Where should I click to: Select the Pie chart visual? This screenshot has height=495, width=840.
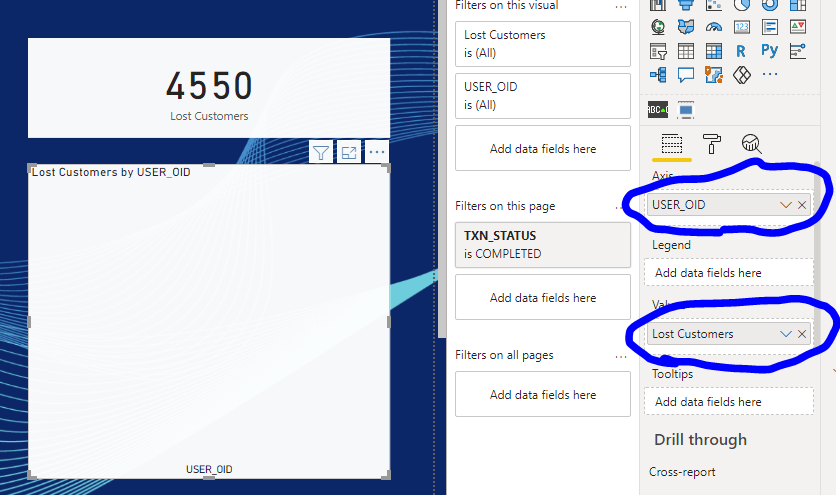tap(742, 4)
